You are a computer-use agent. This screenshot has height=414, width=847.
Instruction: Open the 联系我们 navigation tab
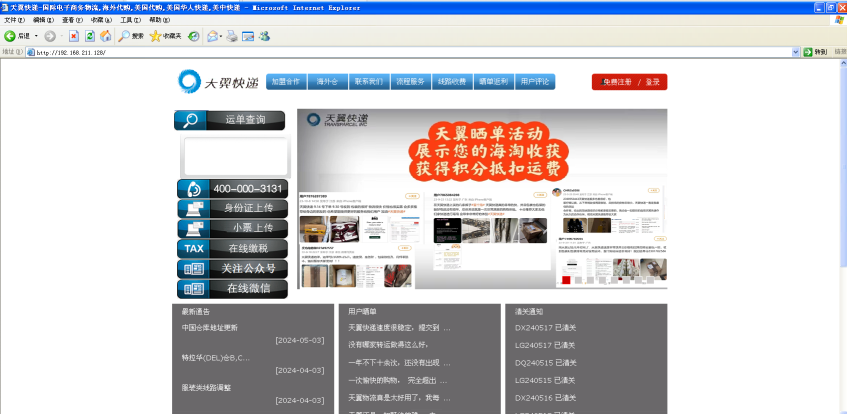(x=369, y=82)
